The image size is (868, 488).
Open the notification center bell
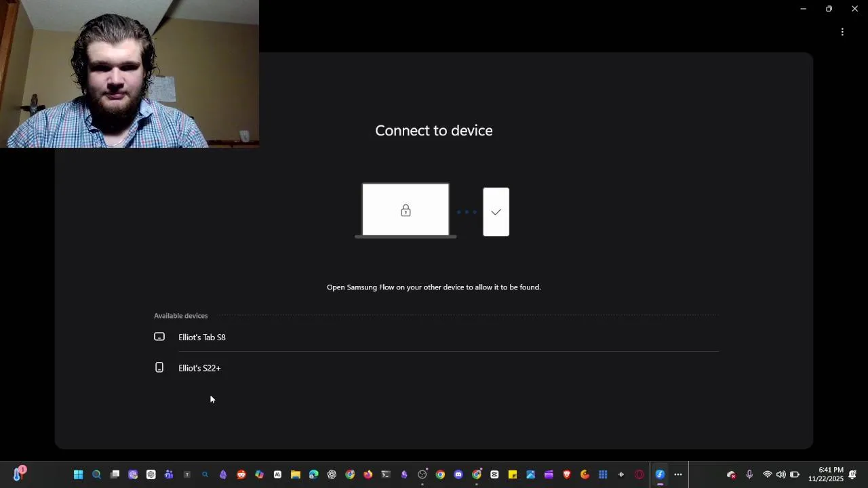point(853,474)
